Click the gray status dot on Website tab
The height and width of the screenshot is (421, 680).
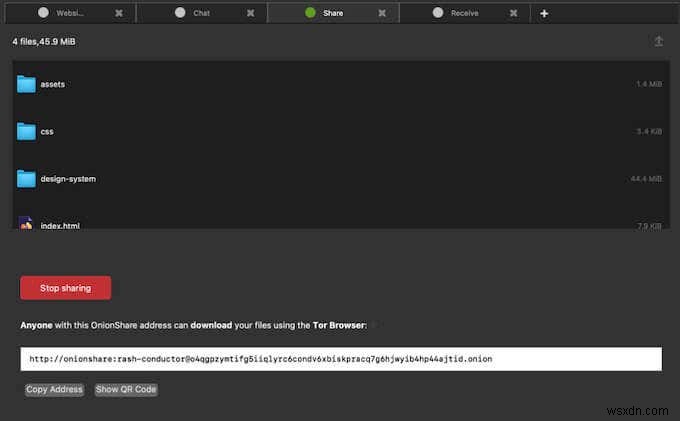click(43, 13)
